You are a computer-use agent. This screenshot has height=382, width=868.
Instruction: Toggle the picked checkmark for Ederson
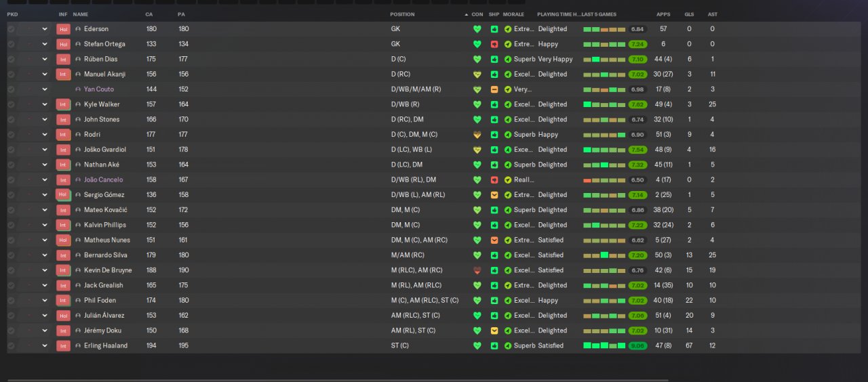point(11,29)
